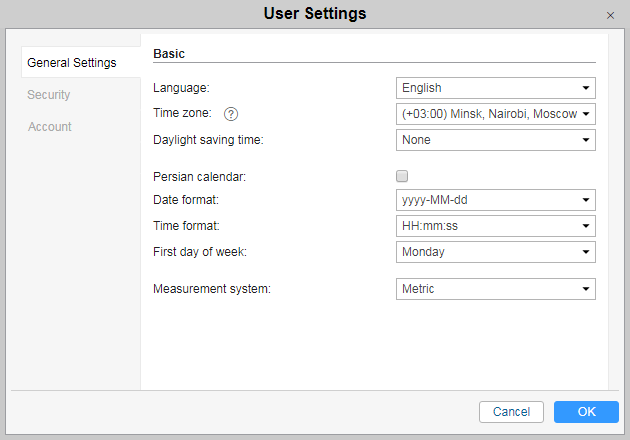Expand the Date format dropdown
Screen dimensions: 630x440
[495, 200]
